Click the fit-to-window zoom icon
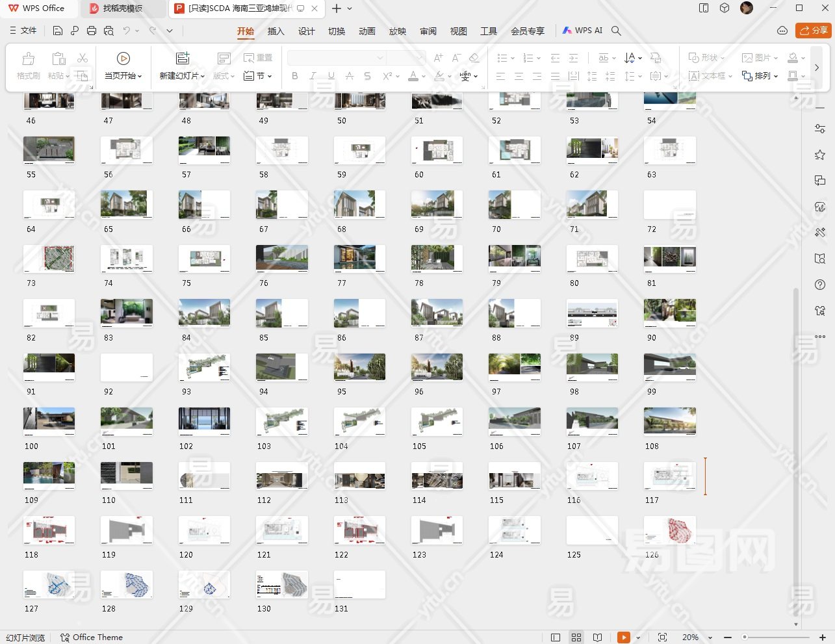Screen dimensions: 835x644 662,638
